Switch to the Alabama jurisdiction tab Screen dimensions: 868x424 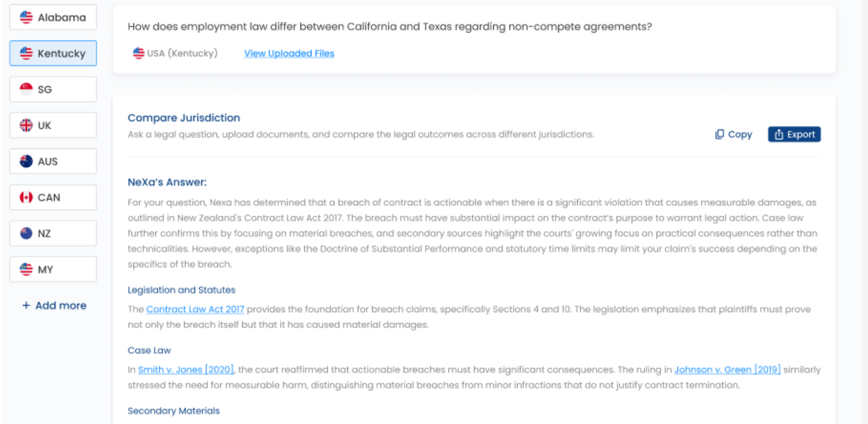53,17
